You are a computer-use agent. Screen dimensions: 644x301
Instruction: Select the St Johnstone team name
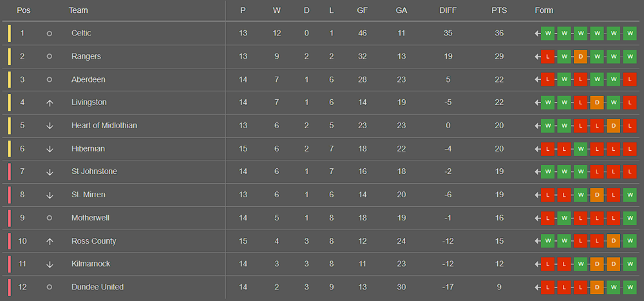click(94, 171)
